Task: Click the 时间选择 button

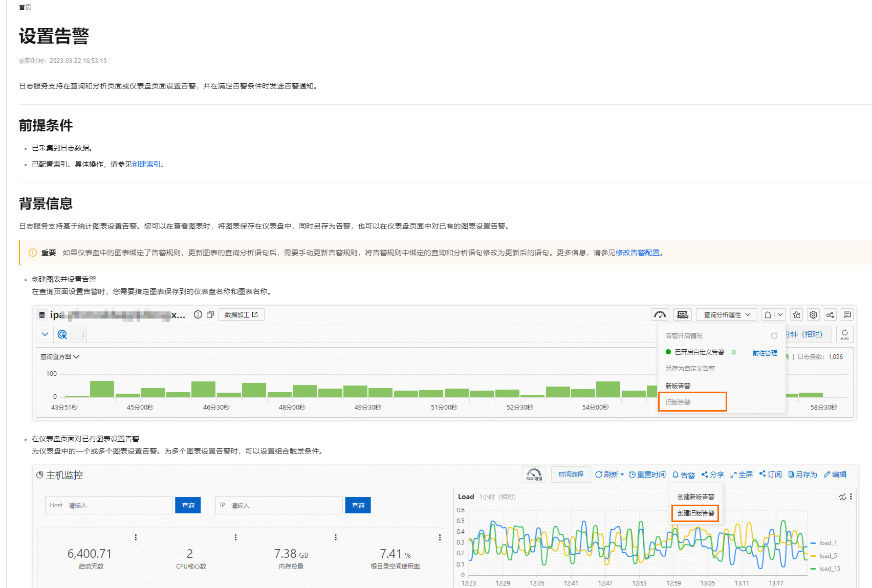Action: (x=571, y=474)
